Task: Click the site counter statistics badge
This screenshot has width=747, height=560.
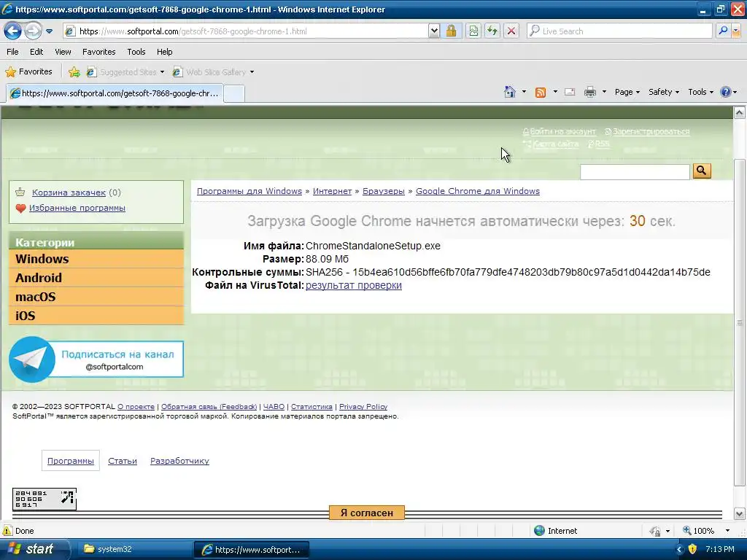Action: [x=44, y=499]
